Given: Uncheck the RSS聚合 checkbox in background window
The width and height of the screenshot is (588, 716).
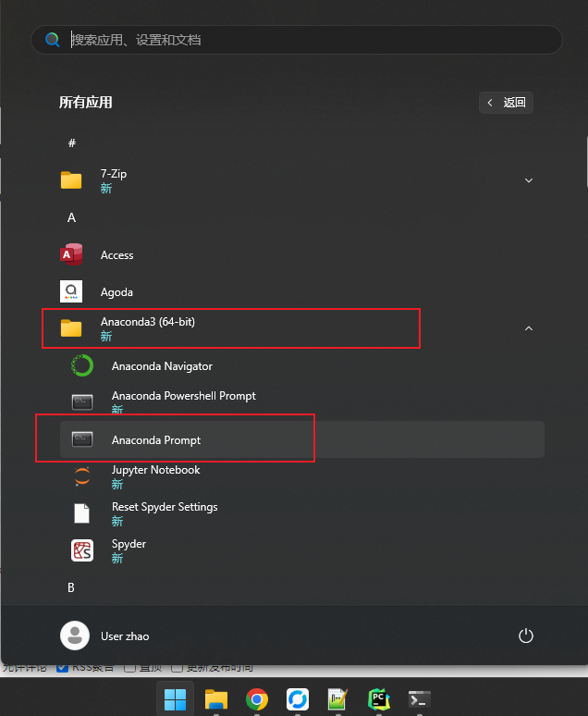Looking at the screenshot, I should (62, 668).
